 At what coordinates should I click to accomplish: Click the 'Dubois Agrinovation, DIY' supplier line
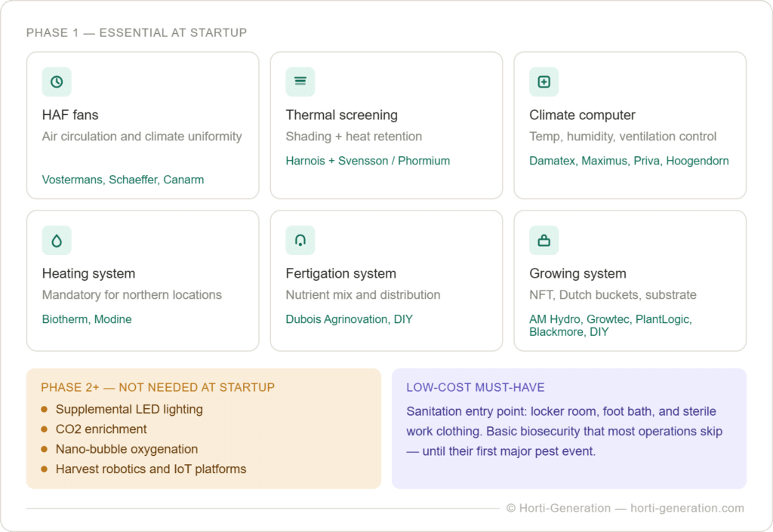349,320
